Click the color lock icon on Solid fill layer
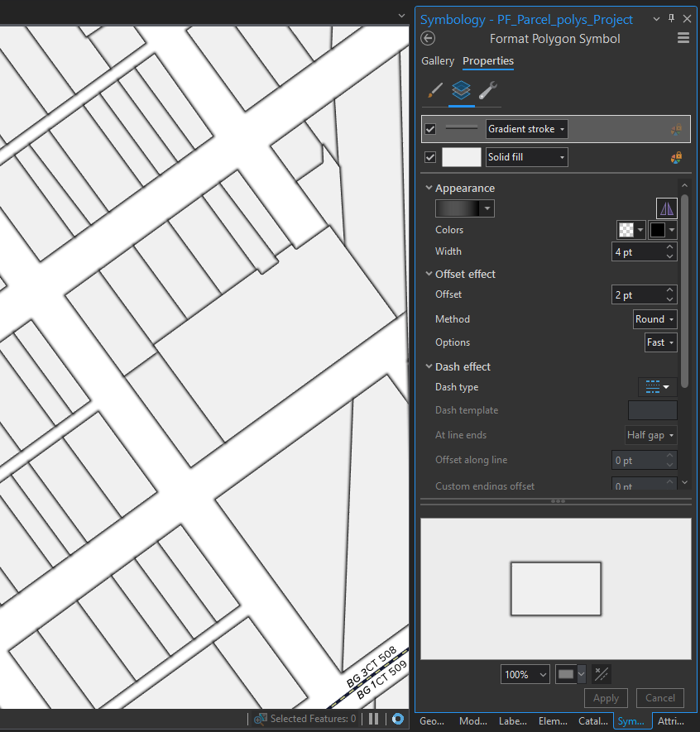Image resolution: width=700 pixels, height=732 pixels. click(677, 156)
